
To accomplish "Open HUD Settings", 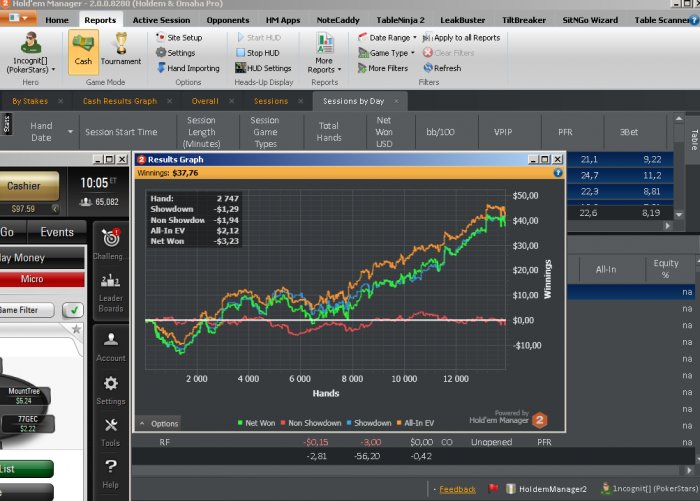I will 263,68.
